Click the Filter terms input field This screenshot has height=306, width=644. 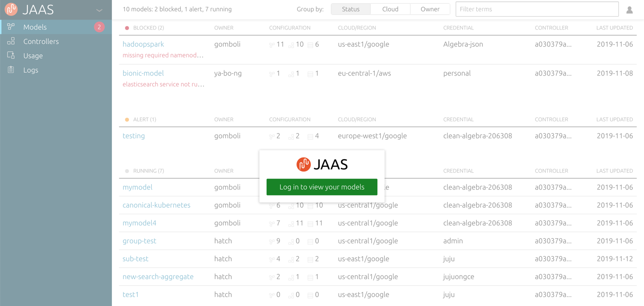(x=537, y=9)
